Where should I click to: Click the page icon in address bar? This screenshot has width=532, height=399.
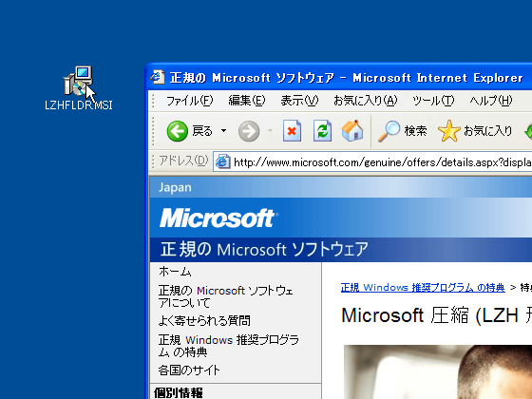223,161
